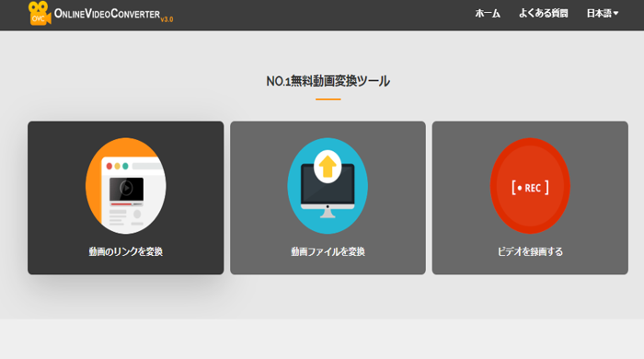Open the よくある質問 page

(543, 14)
